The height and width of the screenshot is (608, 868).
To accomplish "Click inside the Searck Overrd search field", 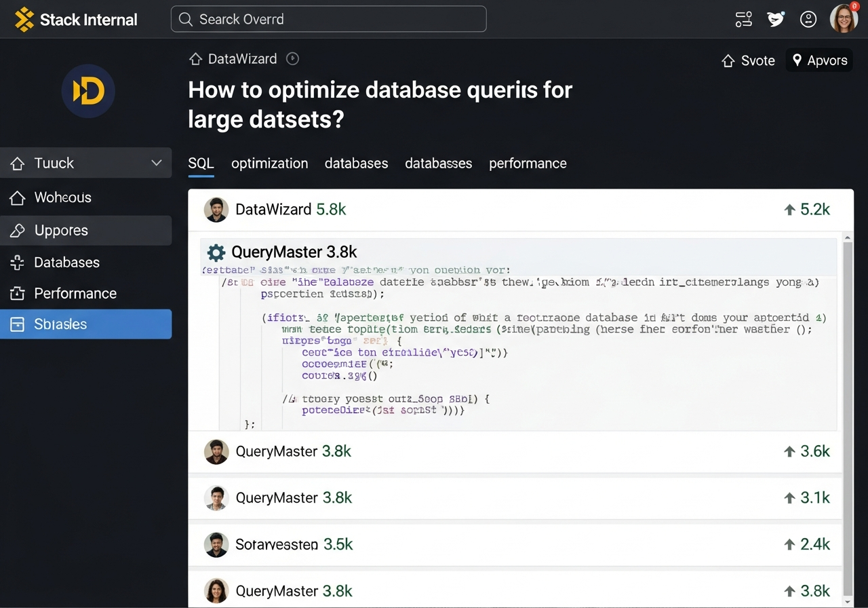I will (x=328, y=19).
